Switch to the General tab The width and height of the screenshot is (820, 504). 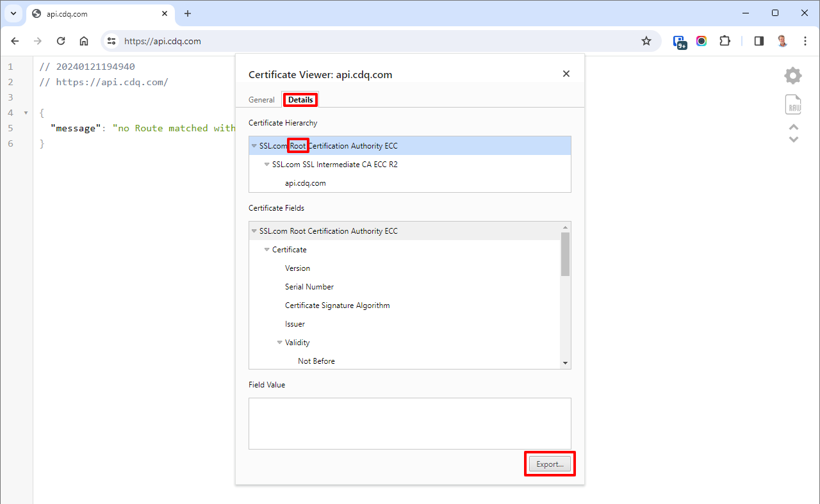tap(261, 100)
